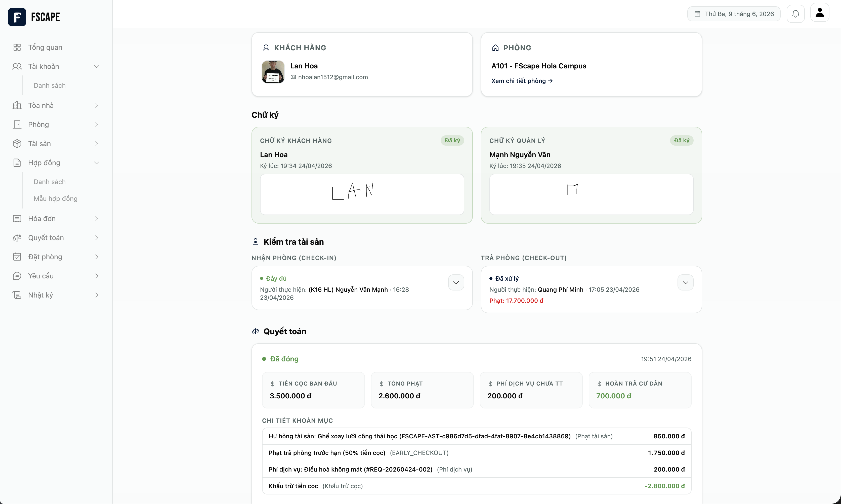Viewport: 841px width, 504px height.
Task: Open the user profile avatar icon
Action: [820, 13]
